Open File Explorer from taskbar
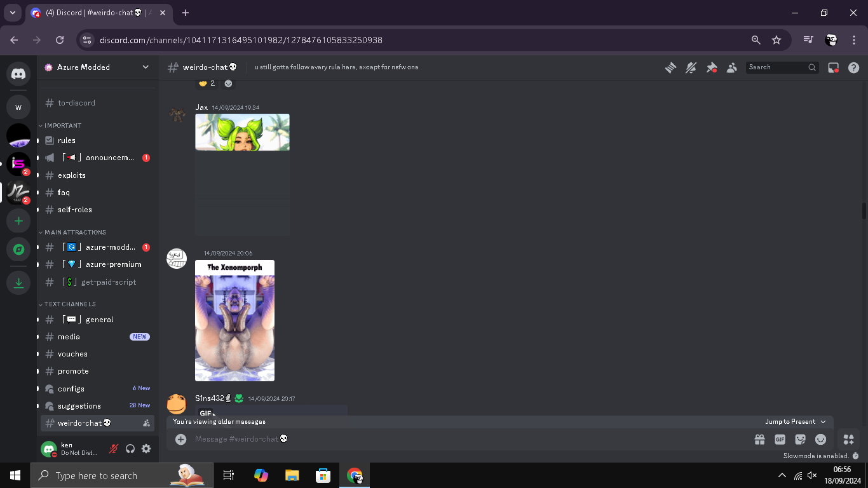Image resolution: width=868 pixels, height=488 pixels. [292, 475]
